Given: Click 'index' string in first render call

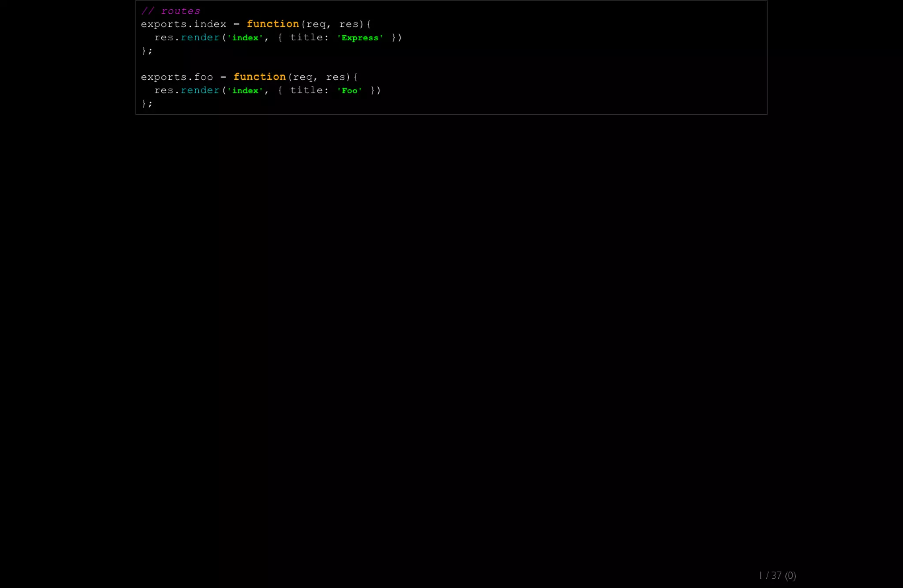Looking at the screenshot, I should point(245,38).
